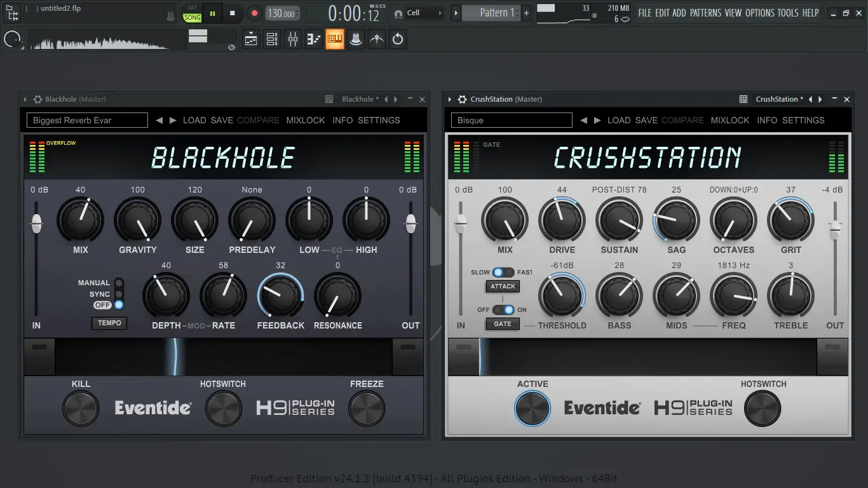Click INFO in the Blackhole plugin

[x=342, y=120]
